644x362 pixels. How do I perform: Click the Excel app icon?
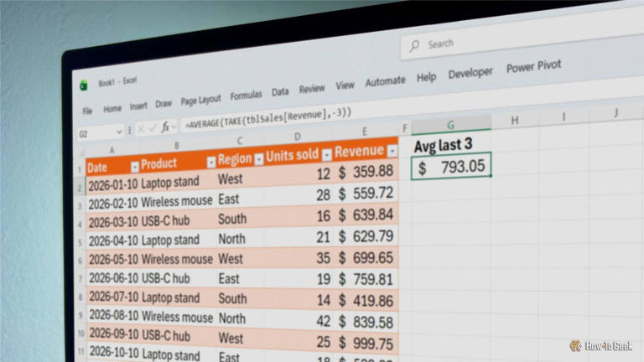pyautogui.click(x=84, y=85)
